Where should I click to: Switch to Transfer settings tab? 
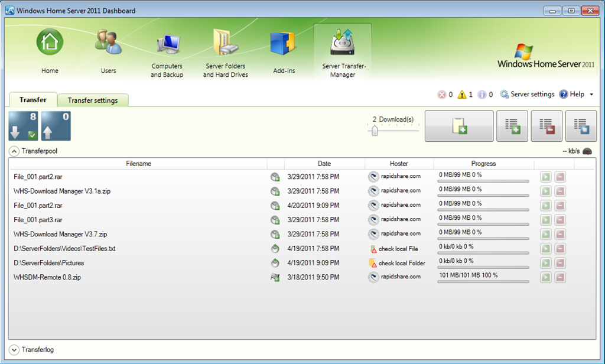(x=93, y=100)
